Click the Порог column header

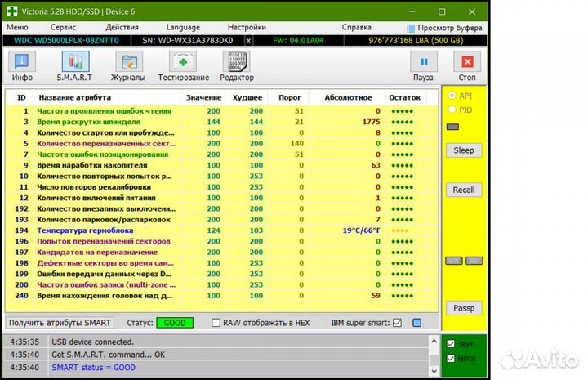point(289,97)
